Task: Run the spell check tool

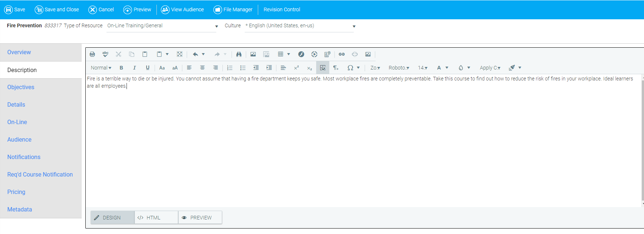Action: pos(105,54)
